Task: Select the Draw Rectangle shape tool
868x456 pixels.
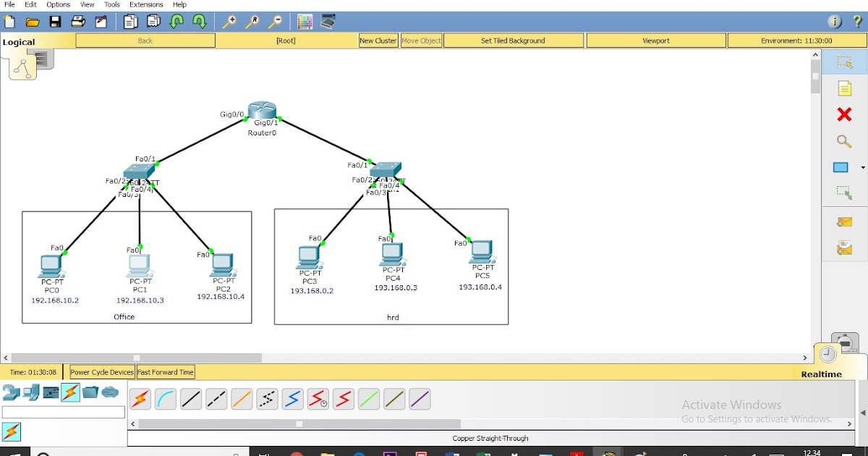Action: click(841, 166)
